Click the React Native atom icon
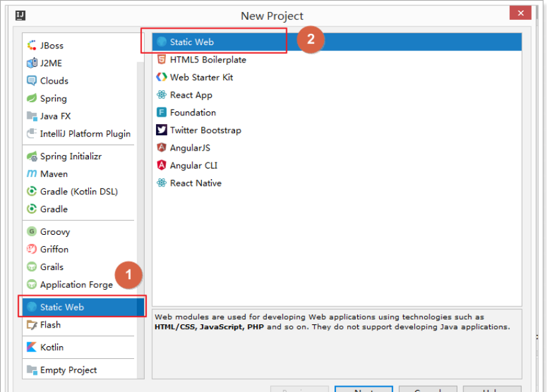The image size is (547, 392). [x=161, y=183]
